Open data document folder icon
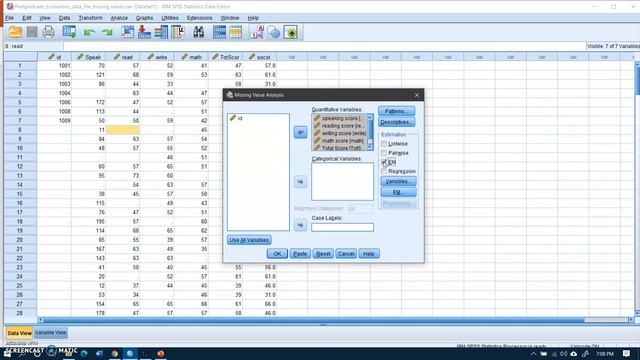Image resolution: width=640 pixels, height=360 pixels. 15,32
